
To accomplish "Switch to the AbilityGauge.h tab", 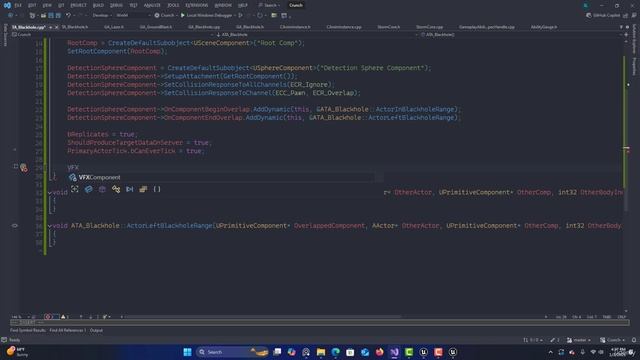I will (544, 27).
